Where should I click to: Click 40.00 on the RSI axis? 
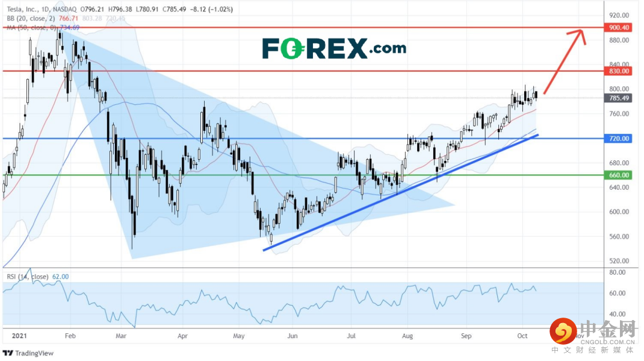(618, 314)
